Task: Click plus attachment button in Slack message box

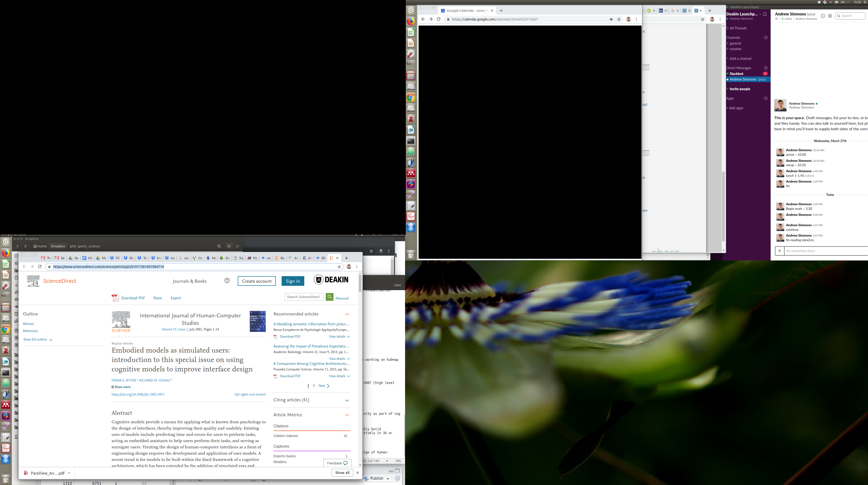Action: pos(779,251)
